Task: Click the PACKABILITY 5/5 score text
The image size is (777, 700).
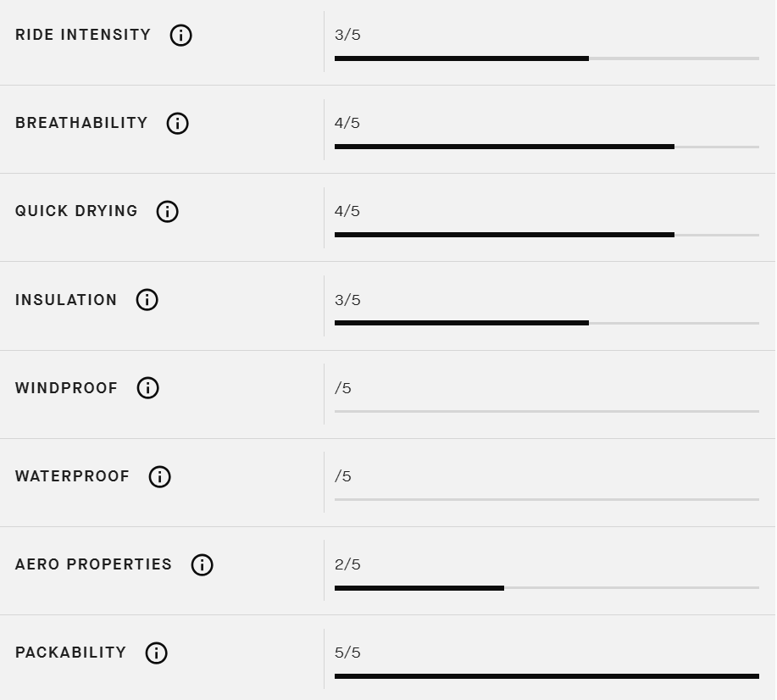Action: click(347, 653)
